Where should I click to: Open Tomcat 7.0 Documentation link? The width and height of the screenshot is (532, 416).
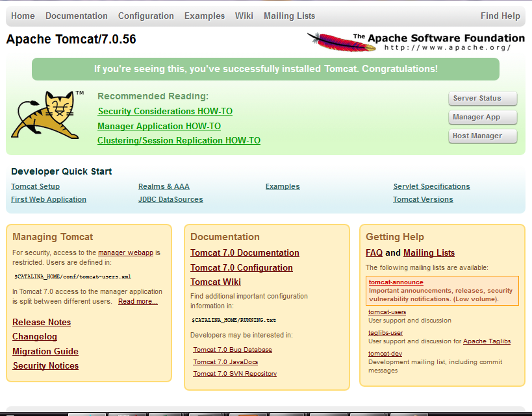click(x=245, y=252)
